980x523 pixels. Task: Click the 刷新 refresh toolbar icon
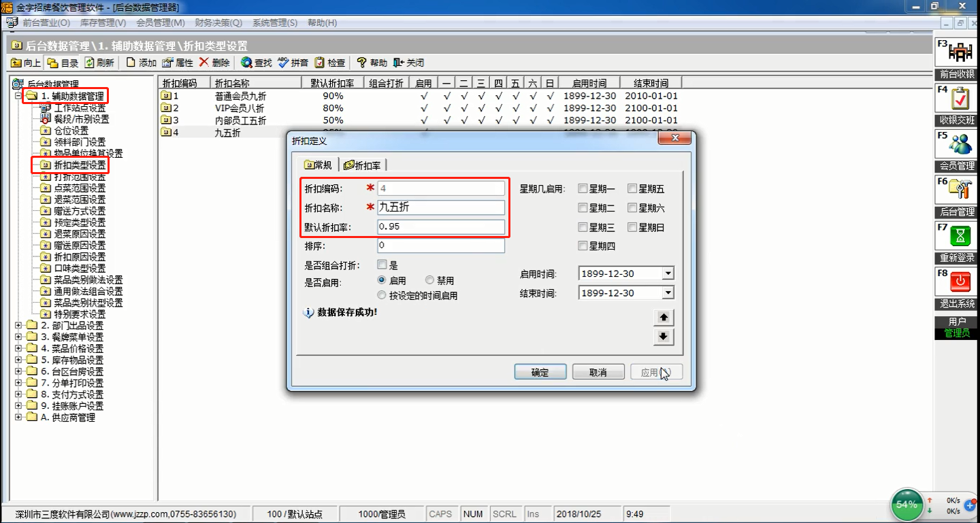click(89, 63)
